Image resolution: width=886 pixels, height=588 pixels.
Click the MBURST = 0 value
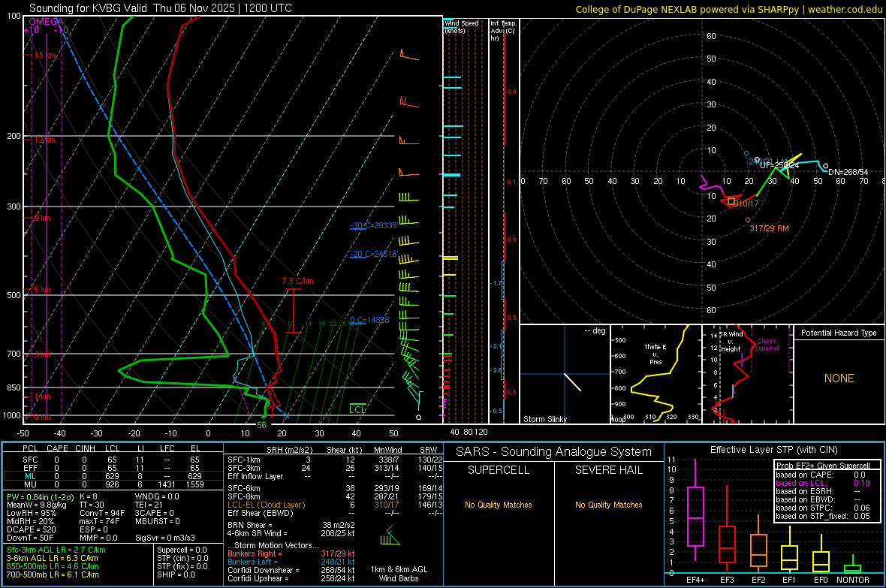[157, 521]
